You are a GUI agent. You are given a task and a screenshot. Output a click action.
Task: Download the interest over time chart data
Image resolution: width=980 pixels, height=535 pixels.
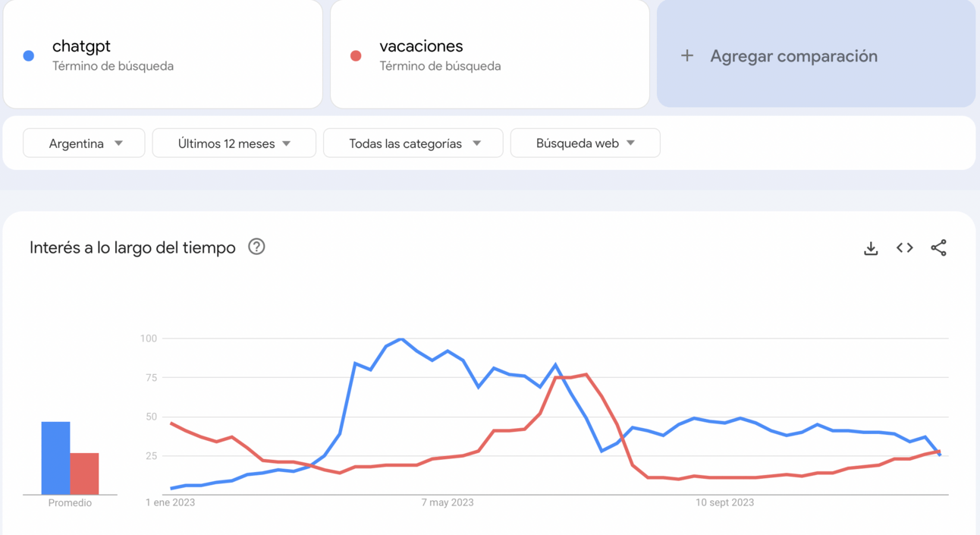871,248
